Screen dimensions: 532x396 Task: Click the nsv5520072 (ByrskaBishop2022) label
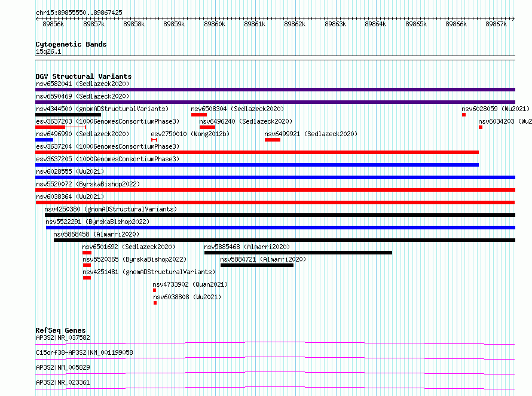tap(88, 184)
